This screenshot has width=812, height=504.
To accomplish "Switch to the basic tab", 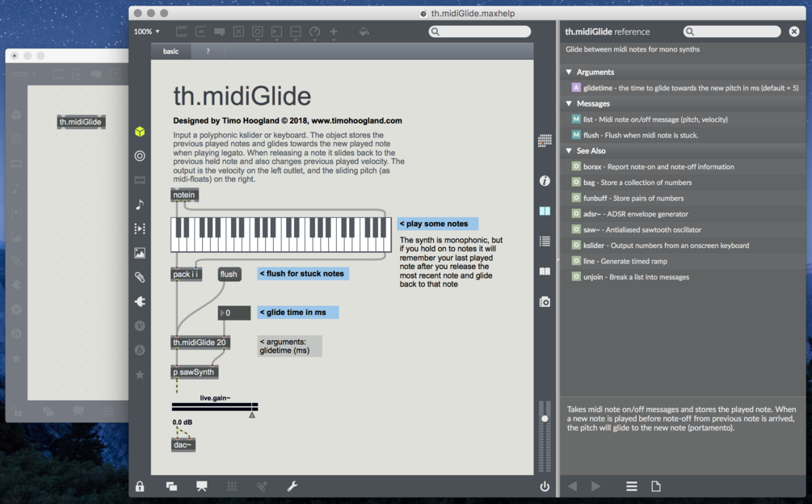I will tap(171, 51).
